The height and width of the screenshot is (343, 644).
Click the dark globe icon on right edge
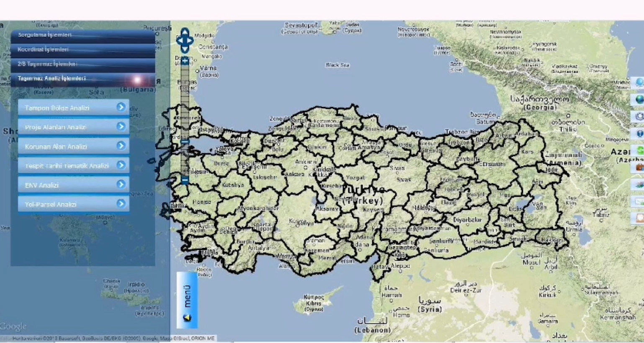tap(639, 100)
